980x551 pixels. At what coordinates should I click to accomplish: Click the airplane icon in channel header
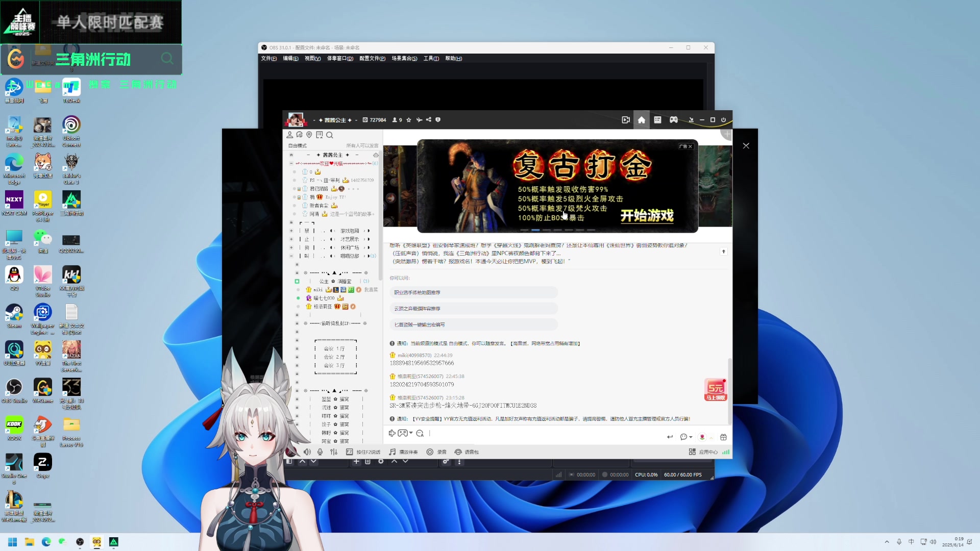[419, 120]
